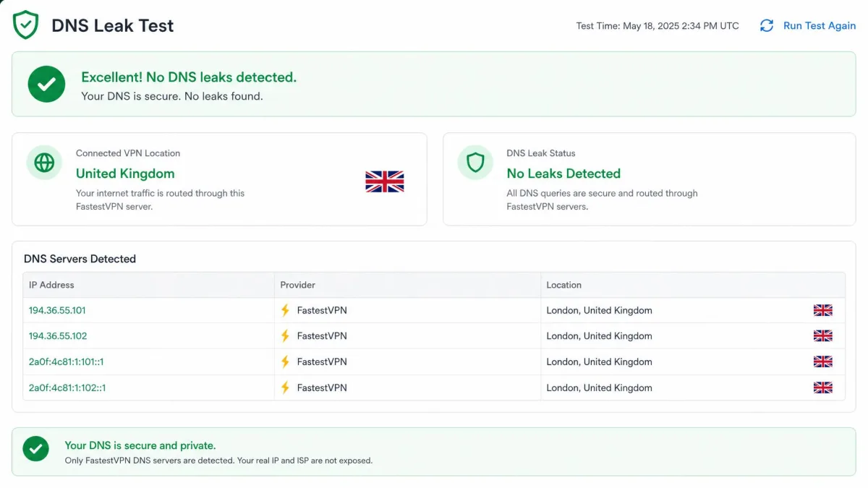The width and height of the screenshot is (868, 488).
Task: Click FastestVPN provider in the 2a0f:4c81:1:101::1 row
Action: coord(322,361)
